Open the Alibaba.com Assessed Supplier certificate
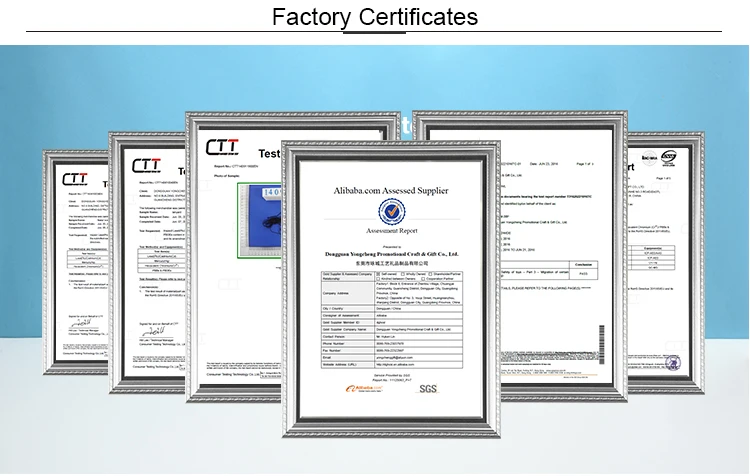This screenshot has height=476, width=750. tap(391, 289)
